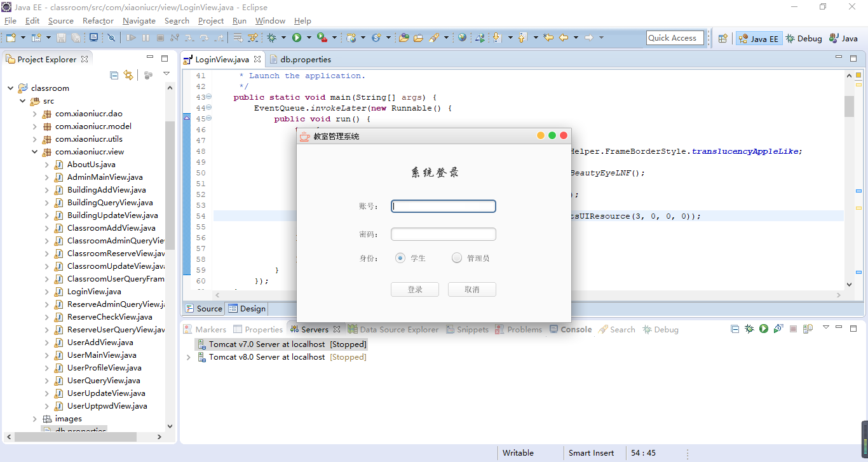Select Tomcat v7.0 Server at localhost
The height and width of the screenshot is (462, 868).
coord(281,344)
